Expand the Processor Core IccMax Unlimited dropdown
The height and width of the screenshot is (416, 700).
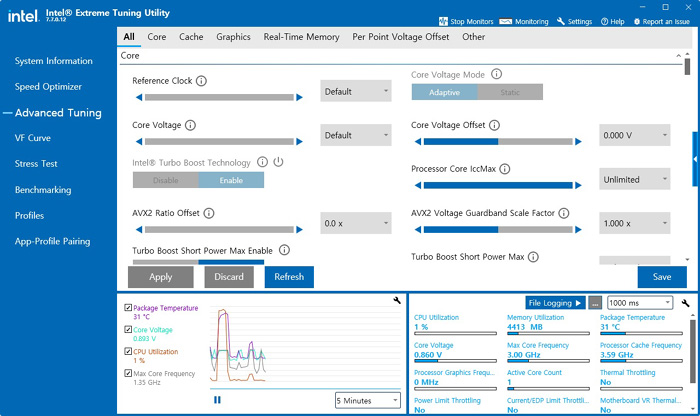coord(634,180)
